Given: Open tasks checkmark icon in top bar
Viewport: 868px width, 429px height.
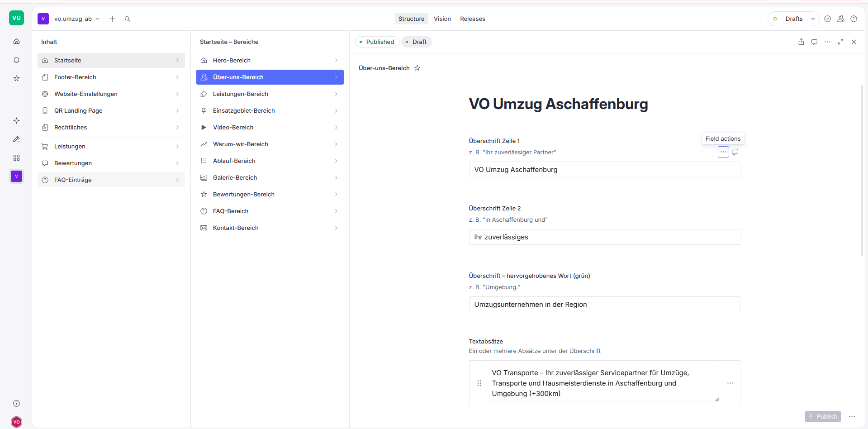Looking at the screenshot, I should (x=827, y=19).
